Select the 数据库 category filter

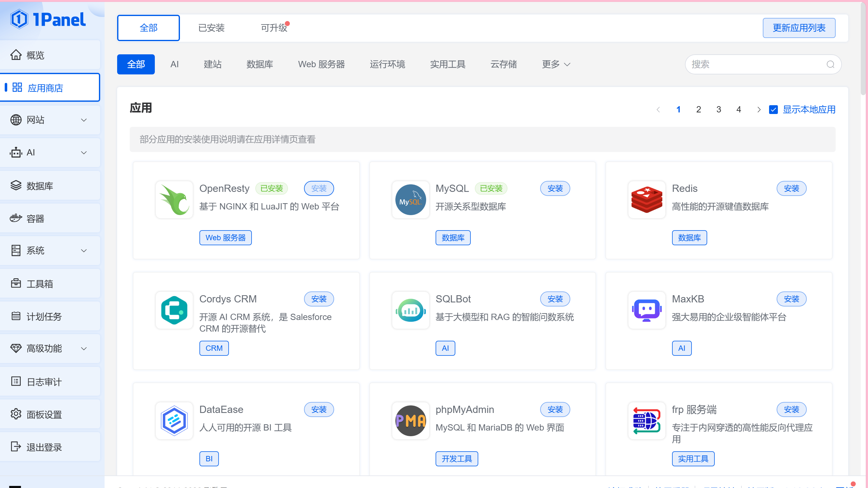[259, 64]
